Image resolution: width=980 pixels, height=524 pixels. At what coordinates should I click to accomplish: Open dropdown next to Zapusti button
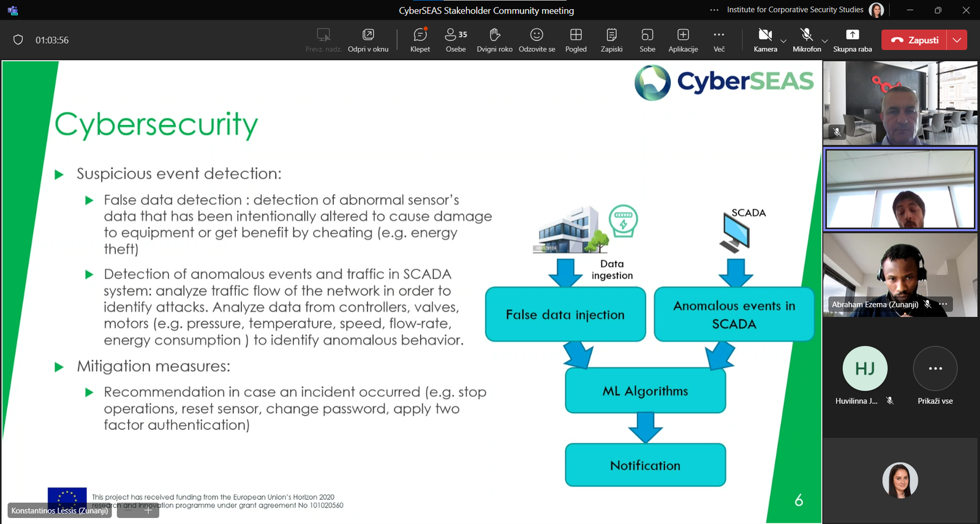pyautogui.click(x=957, y=40)
